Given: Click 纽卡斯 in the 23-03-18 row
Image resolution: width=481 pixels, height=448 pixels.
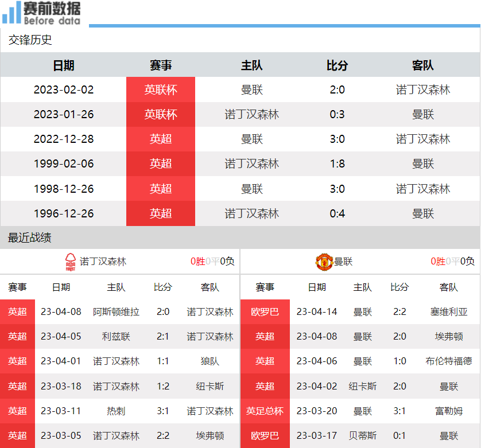Looking at the screenshot, I should tap(210, 386).
